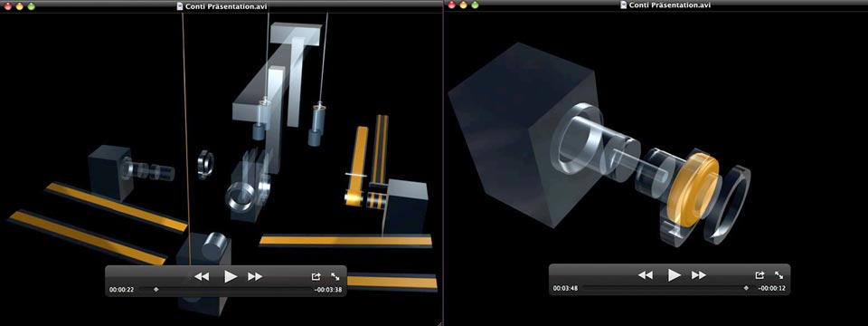Screen dimensions: 868x326
Task: Click the middle of the 00:00:22 player's timeline
Action: point(223,289)
